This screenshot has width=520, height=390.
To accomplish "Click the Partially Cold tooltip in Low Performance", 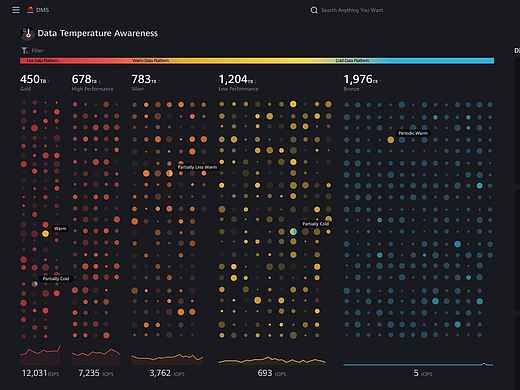I will [315, 224].
